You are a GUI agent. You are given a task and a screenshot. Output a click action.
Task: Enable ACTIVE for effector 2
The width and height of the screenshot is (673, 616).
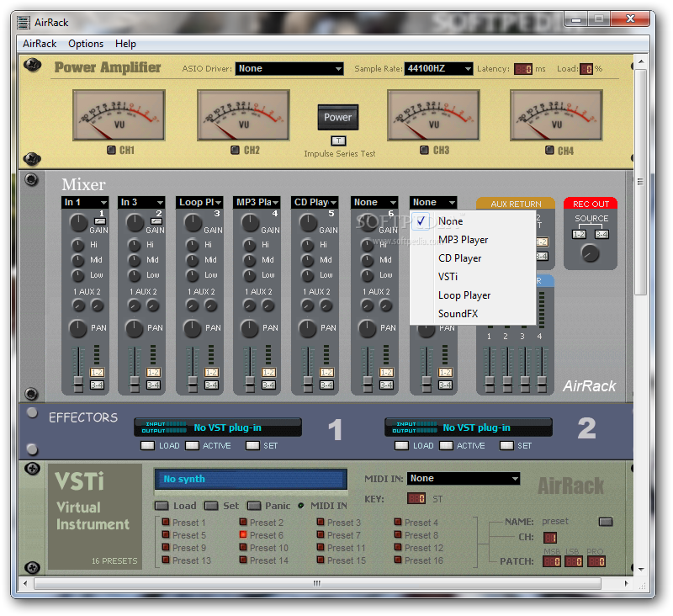[446, 445]
